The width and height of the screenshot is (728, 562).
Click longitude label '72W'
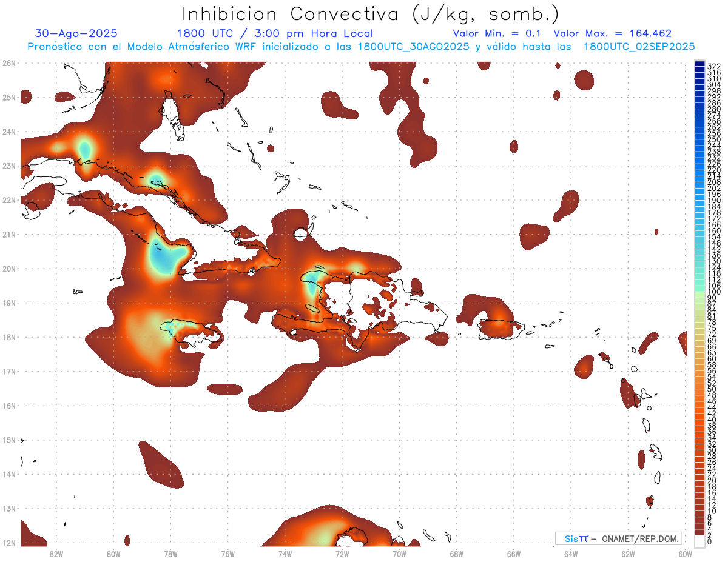pyautogui.click(x=342, y=554)
